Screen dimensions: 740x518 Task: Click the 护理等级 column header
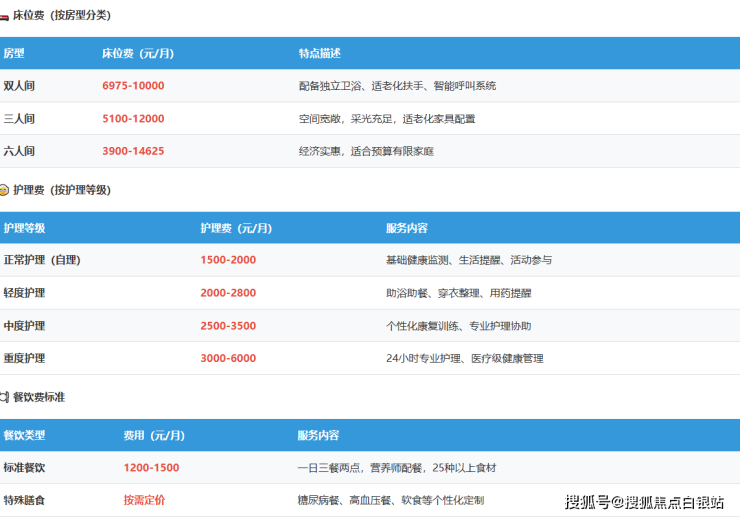(24, 228)
